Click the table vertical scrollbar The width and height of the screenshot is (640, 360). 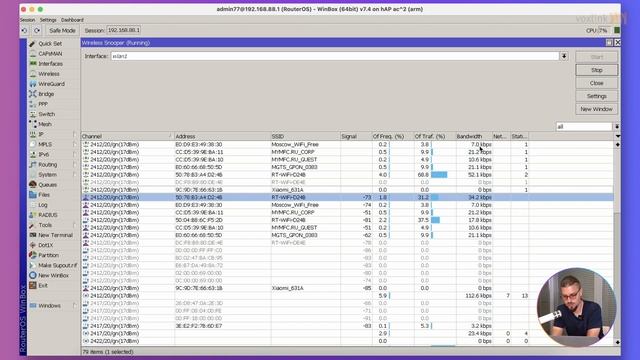pos(617,243)
